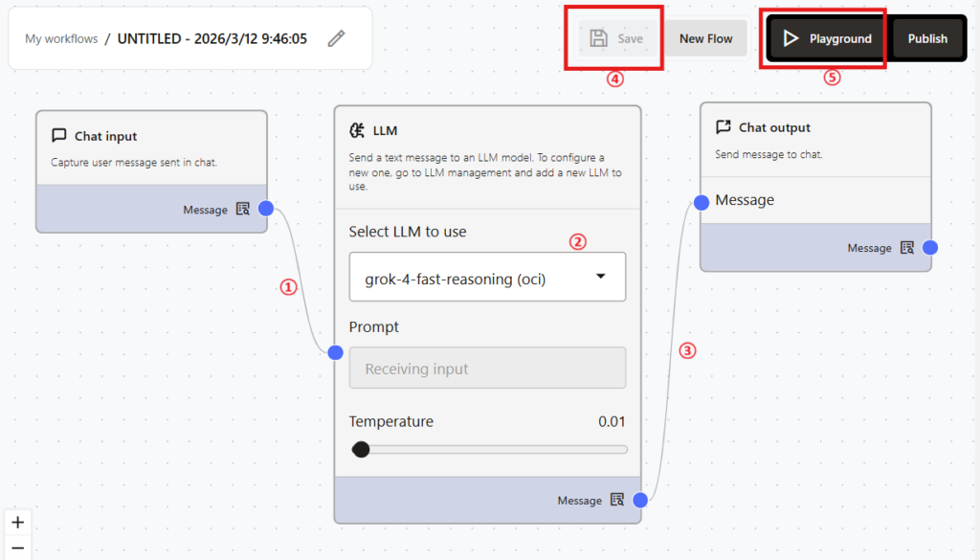Zoom out with the minus button

tap(17, 549)
